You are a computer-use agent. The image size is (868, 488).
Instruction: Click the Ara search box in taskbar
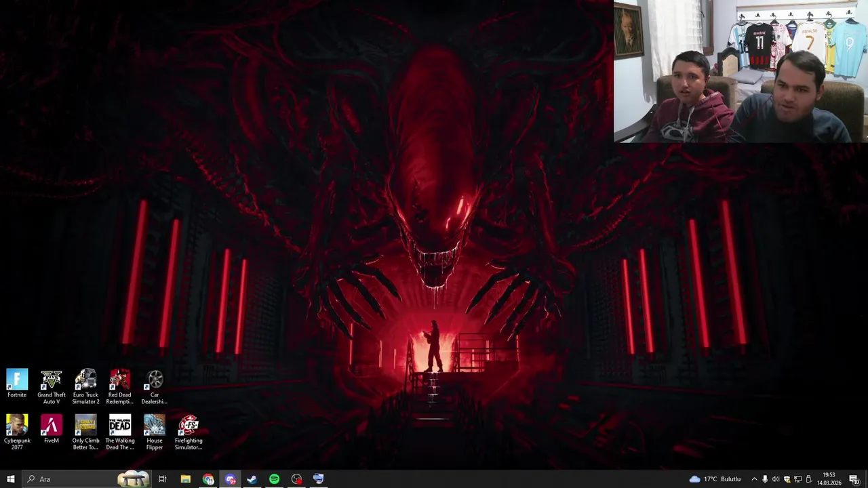click(87, 479)
